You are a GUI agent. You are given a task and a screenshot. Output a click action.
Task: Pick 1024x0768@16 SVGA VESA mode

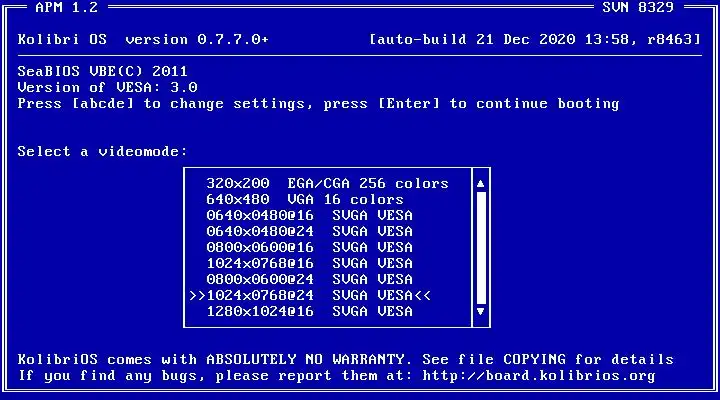pyautogui.click(x=309, y=264)
